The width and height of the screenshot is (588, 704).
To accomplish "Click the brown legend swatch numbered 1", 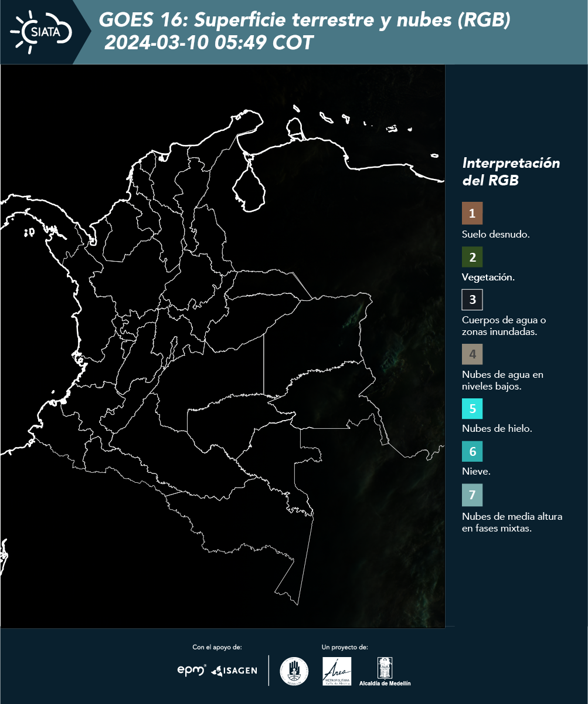I will pyautogui.click(x=472, y=214).
